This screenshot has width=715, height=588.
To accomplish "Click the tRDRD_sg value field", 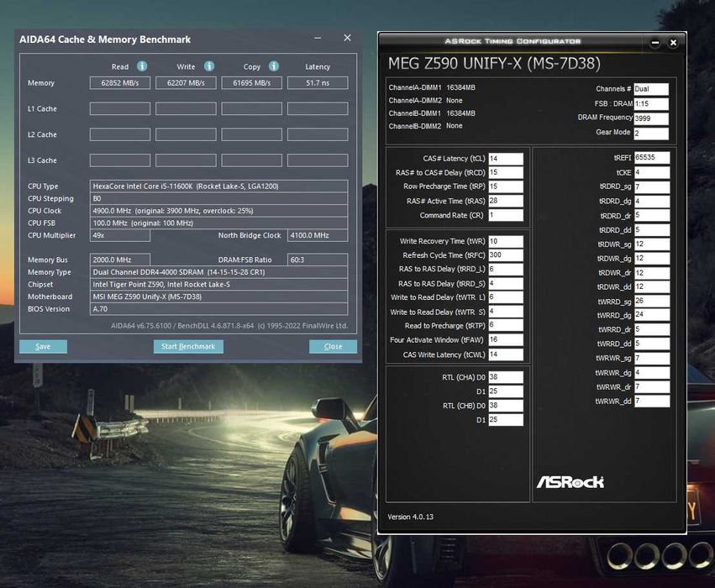I will click(x=652, y=186).
